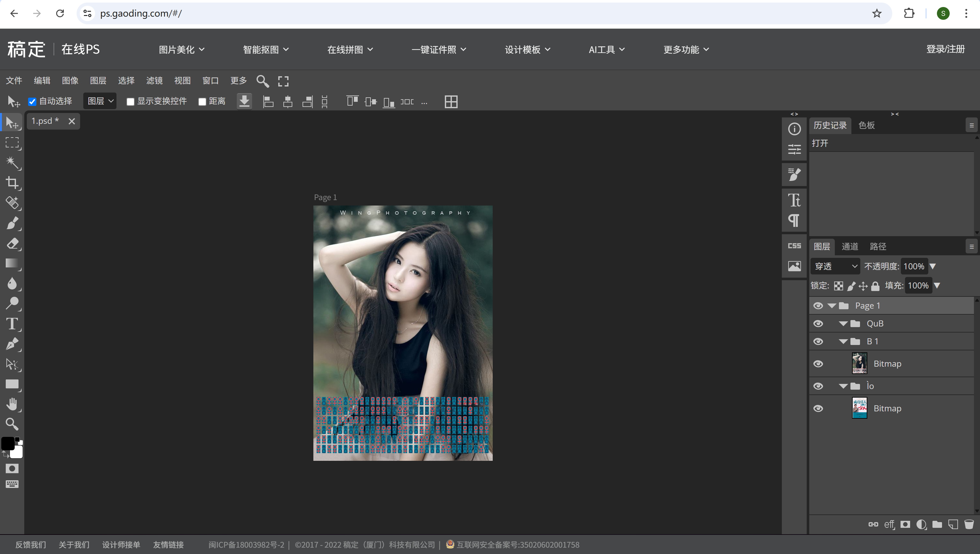Image resolution: width=980 pixels, height=554 pixels.
Task: Open the 穿透 blend mode dropdown
Action: click(x=835, y=266)
